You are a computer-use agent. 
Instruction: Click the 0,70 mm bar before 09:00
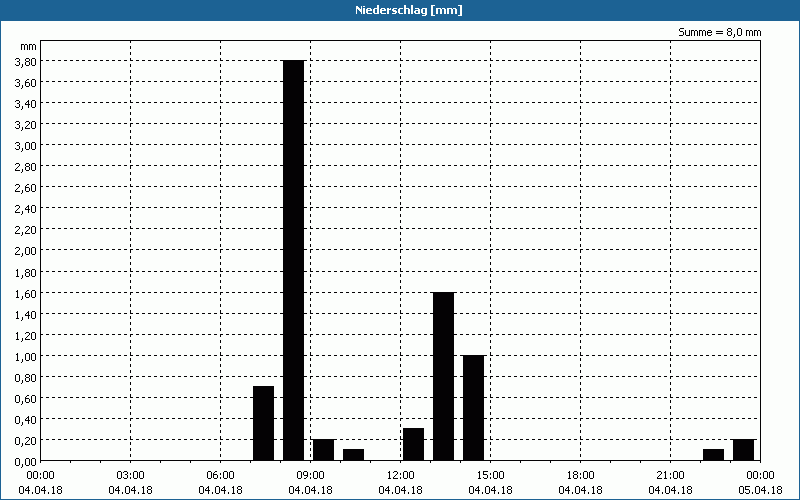tap(263, 423)
